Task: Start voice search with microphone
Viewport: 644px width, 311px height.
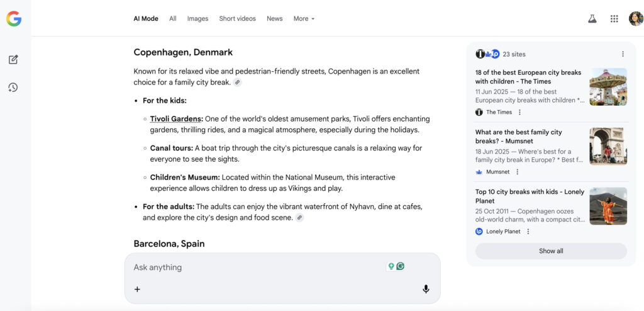Action: click(x=426, y=289)
